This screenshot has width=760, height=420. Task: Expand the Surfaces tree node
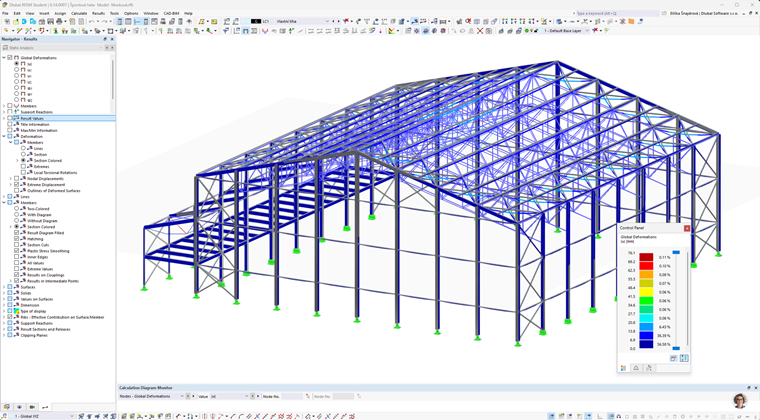coord(4,287)
